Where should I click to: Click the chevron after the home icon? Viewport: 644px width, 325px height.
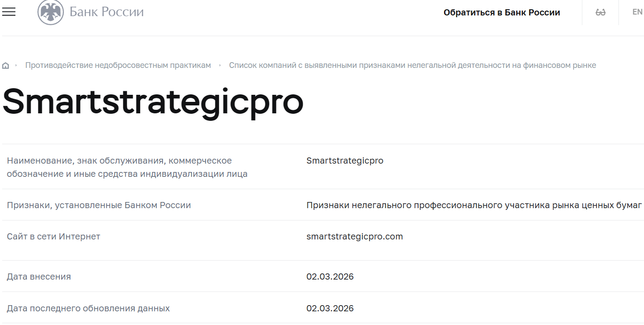(x=17, y=65)
